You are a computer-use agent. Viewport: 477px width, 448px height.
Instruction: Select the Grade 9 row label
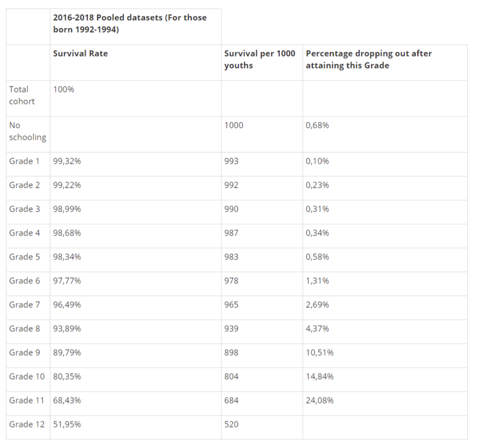pos(25,353)
